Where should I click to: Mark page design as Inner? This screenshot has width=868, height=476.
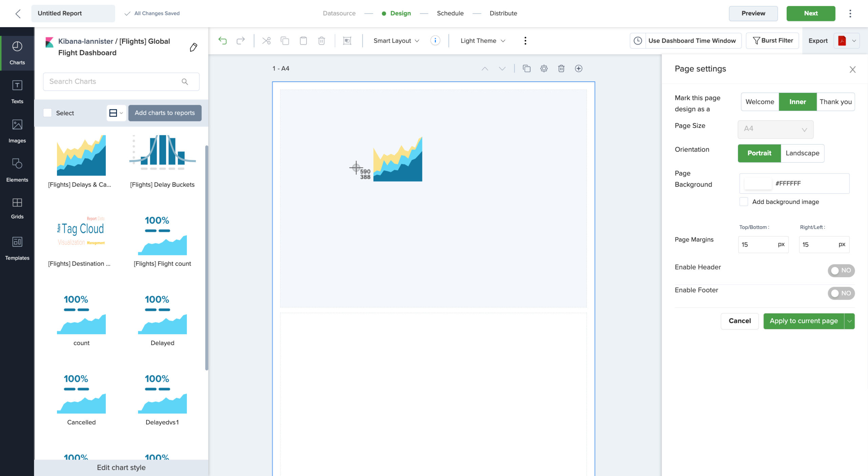click(x=797, y=102)
